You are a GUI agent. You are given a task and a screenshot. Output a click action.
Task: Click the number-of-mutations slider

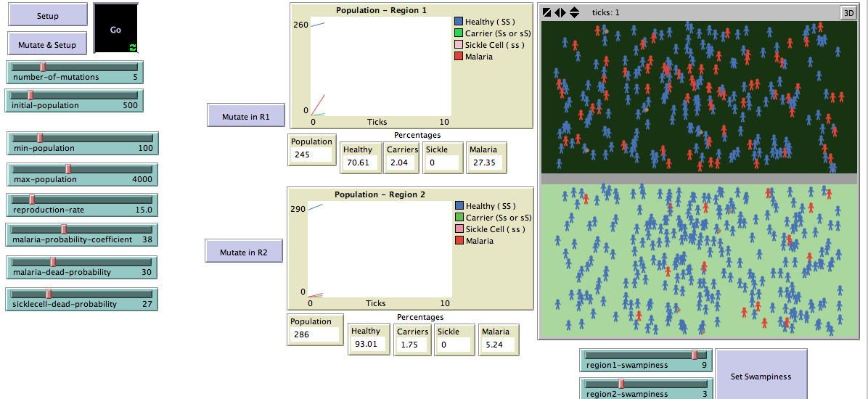coord(75,72)
